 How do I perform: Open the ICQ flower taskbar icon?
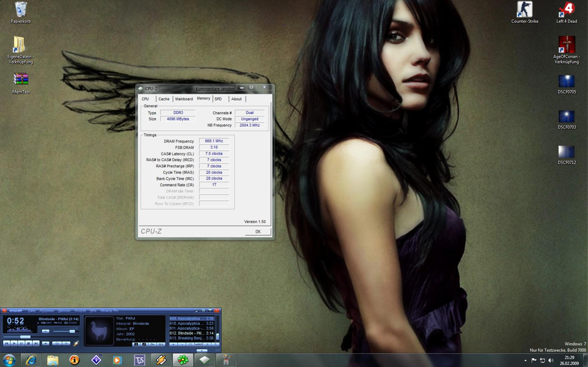[183, 360]
